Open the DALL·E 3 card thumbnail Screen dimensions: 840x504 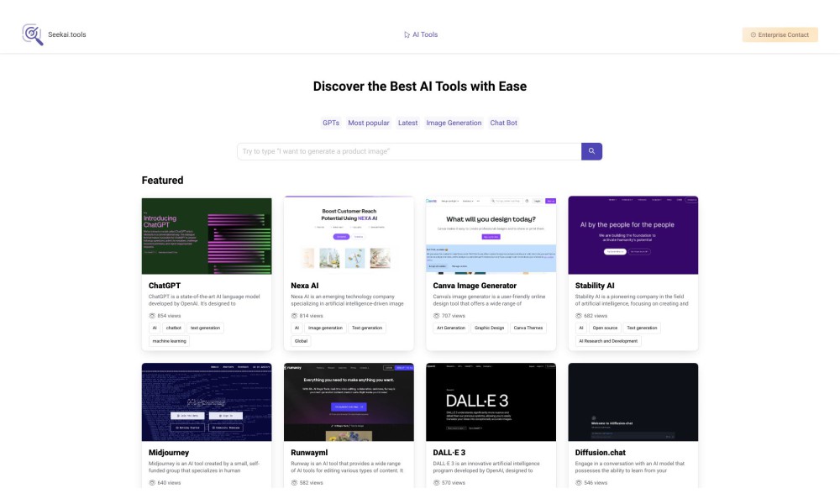click(491, 402)
